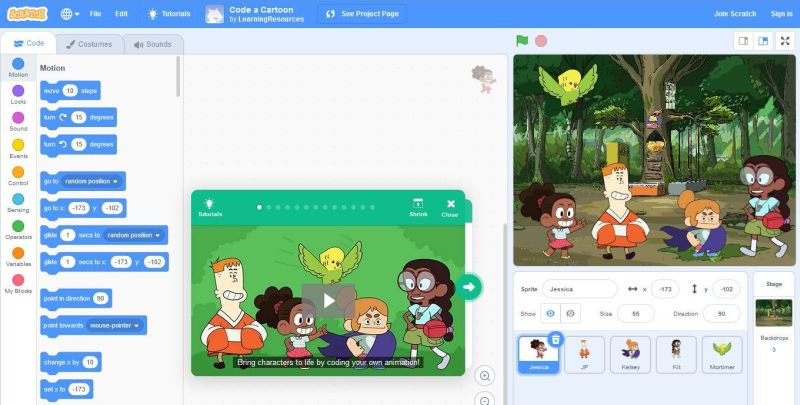Click the green flag to run
800x405 pixels.
pyautogui.click(x=522, y=41)
